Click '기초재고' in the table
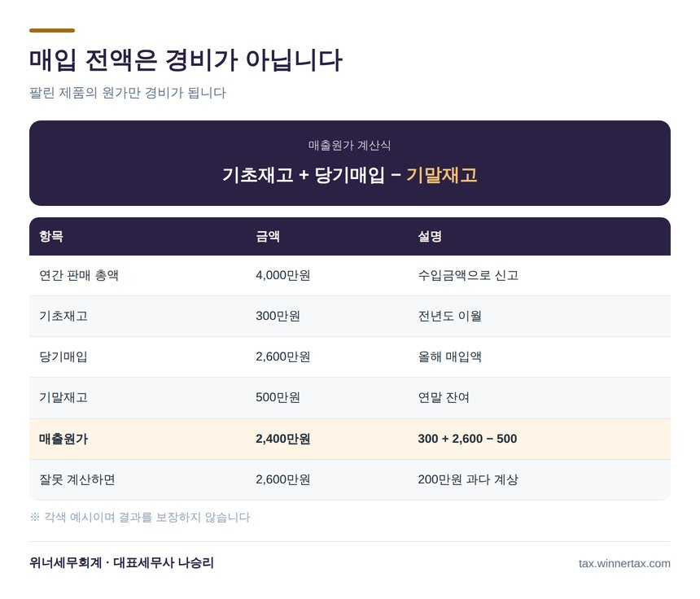Image resolution: width=700 pixels, height=599 pixels. click(x=63, y=316)
